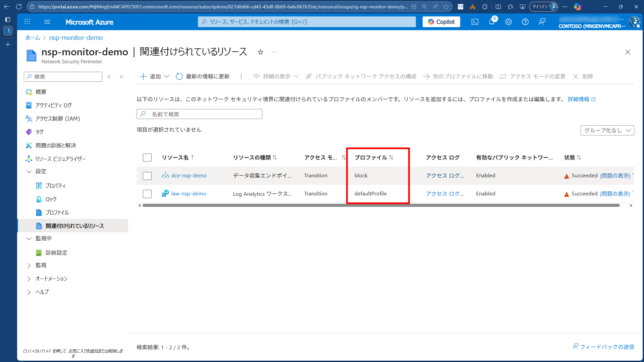
Task: Click the 詳細情報 link
Action: 579,99
